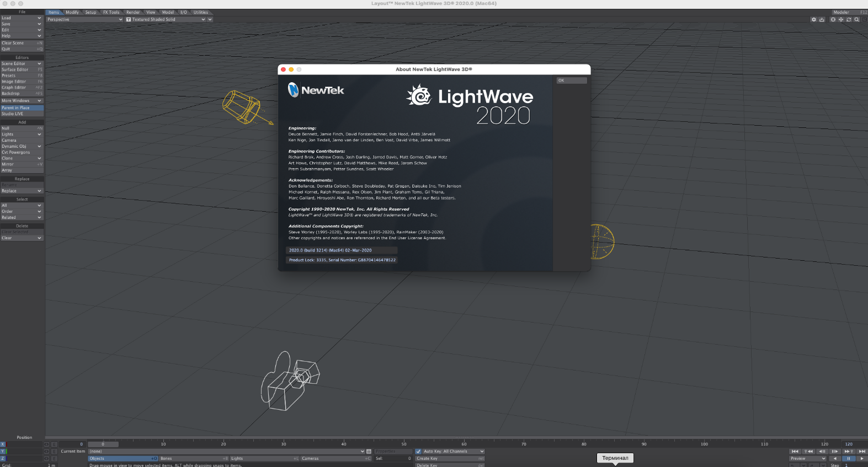Click the viewport zoom magnifier icon
This screenshot has width=868, height=467.
pyautogui.click(x=857, y=19)
